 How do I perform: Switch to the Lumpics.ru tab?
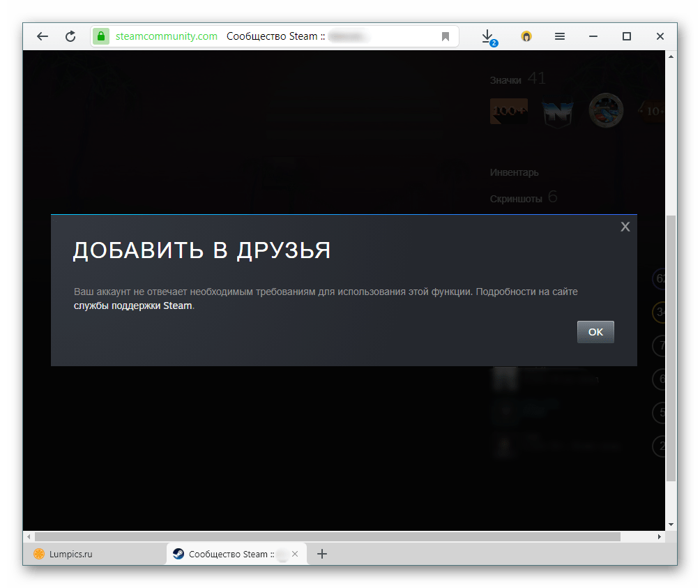coord(95,554)
